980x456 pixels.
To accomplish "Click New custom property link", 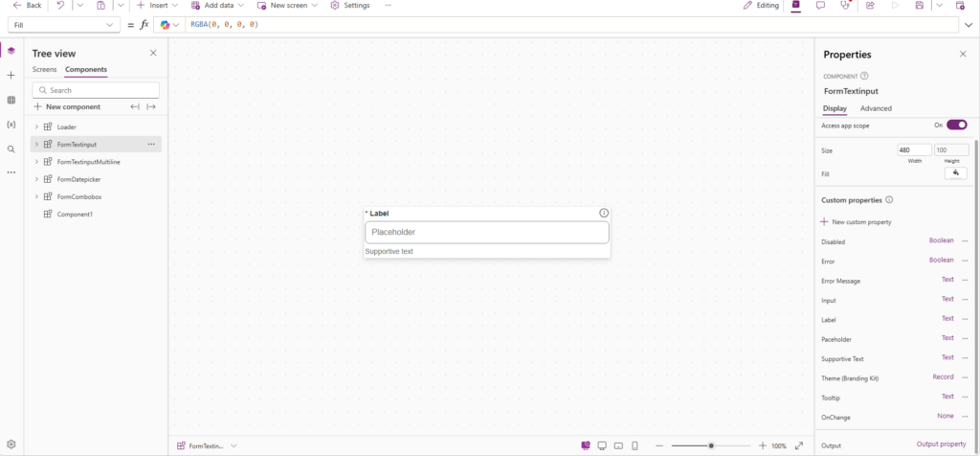I will click(857, 222).
